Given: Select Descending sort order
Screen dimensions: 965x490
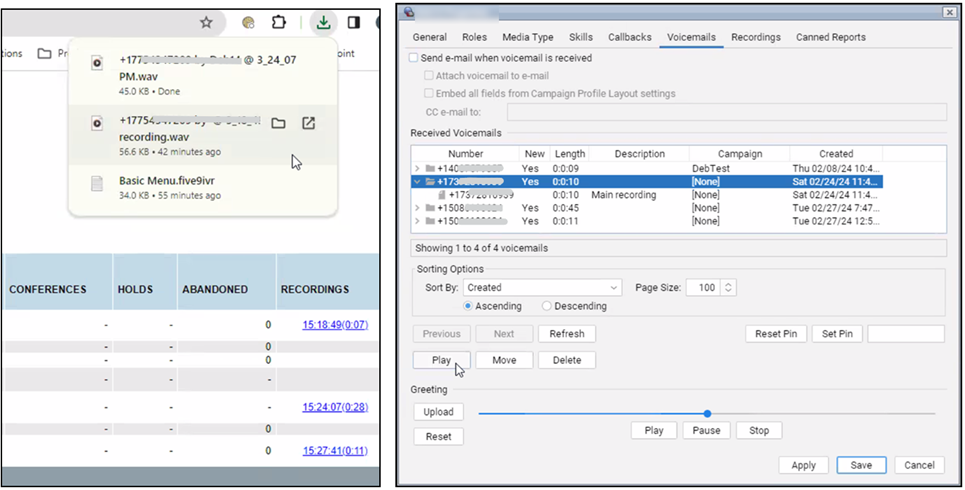Looking at the screenshot, I should click(547, 306).
